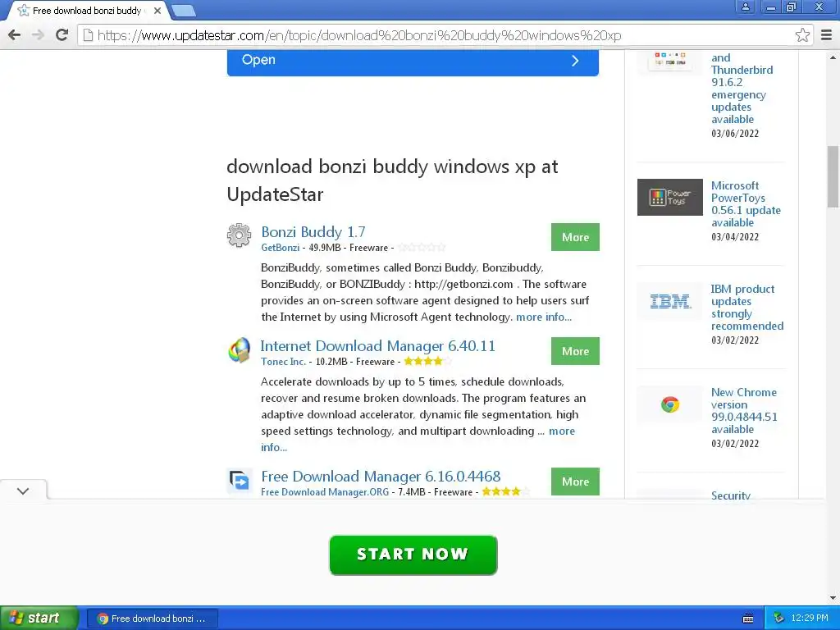Screen dimensions: 840x630
Task: Click the scrollbar down arrow
Action: (833, 598)
